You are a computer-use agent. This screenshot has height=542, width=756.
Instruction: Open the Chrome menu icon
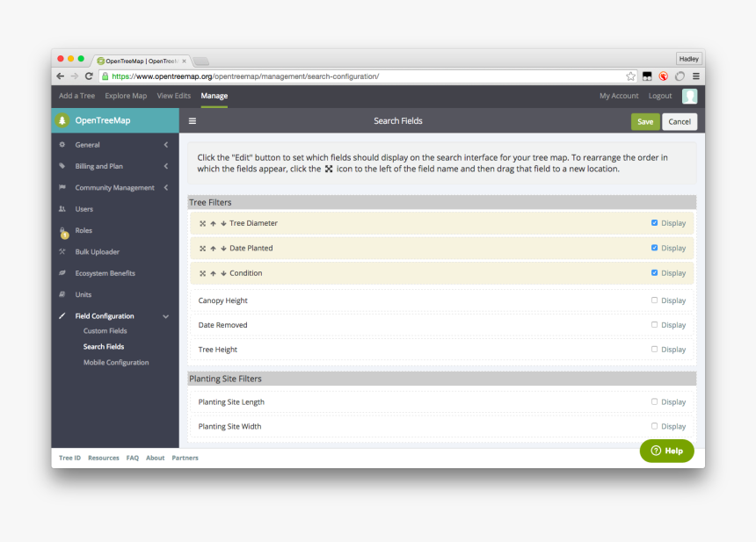pyautogui.click(x=695, y=76)
